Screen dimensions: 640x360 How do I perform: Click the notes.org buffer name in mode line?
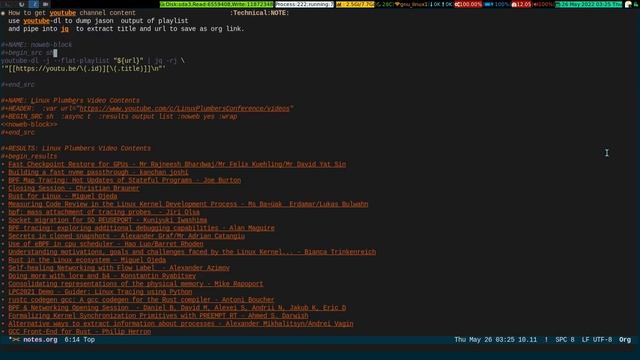pos(40,340)
